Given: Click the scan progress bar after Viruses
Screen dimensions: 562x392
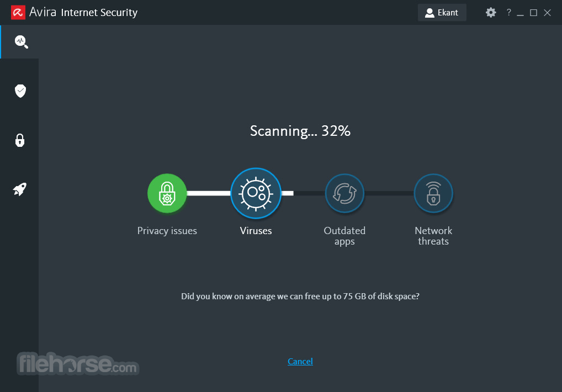Looking at the screenshot, I should click(288, 193).
